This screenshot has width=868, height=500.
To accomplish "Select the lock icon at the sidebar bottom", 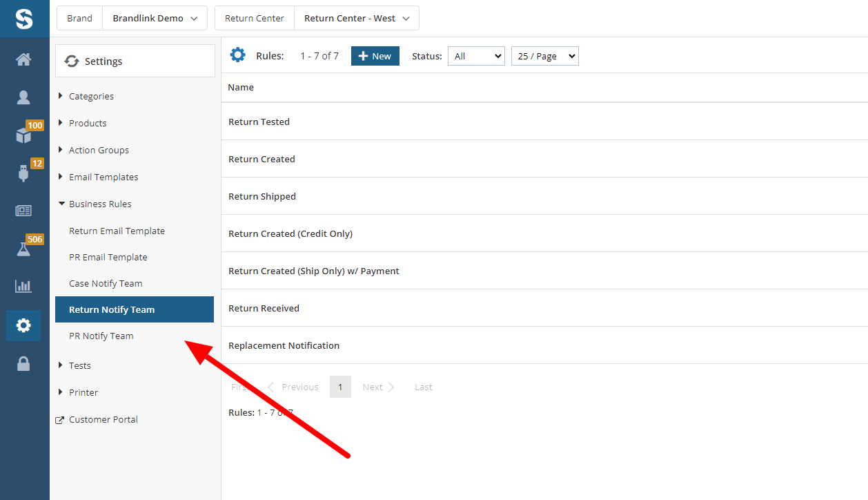I will (24, 363).
